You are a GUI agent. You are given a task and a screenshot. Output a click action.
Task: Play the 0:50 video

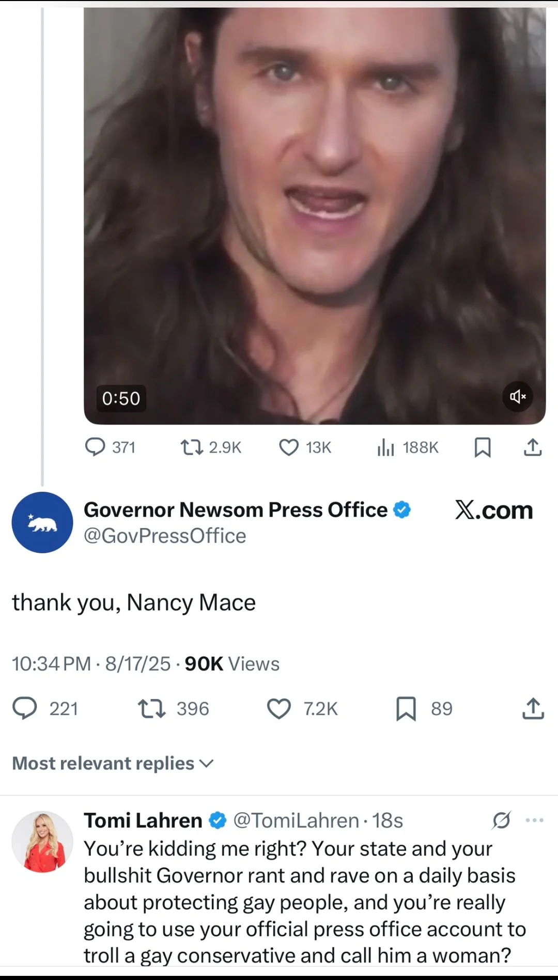(315, 216)
